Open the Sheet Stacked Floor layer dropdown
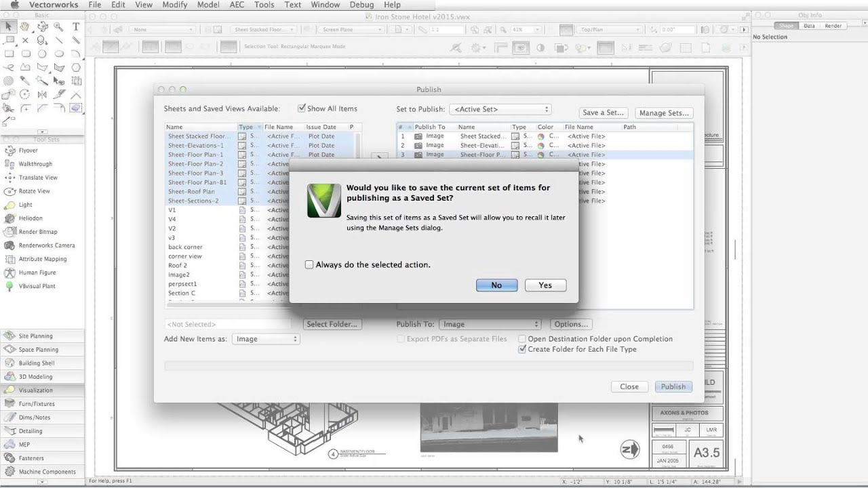The image size is (868, 488). 264,30
